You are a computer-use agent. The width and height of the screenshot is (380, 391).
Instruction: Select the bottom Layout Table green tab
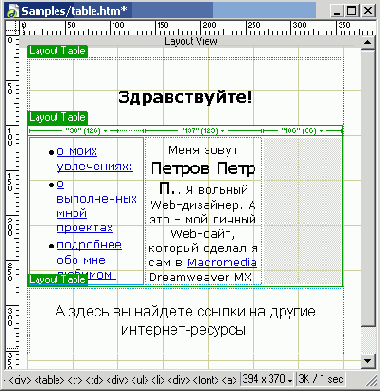coord(57,280)
